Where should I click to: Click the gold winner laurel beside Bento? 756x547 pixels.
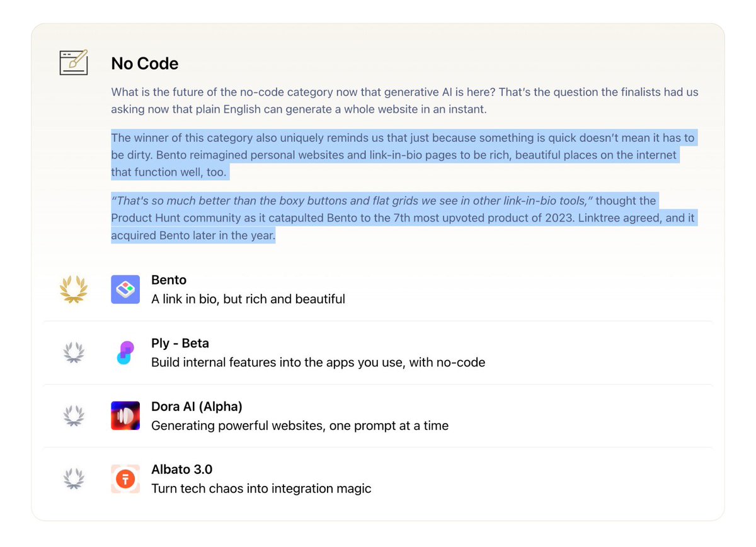point(74,290)
